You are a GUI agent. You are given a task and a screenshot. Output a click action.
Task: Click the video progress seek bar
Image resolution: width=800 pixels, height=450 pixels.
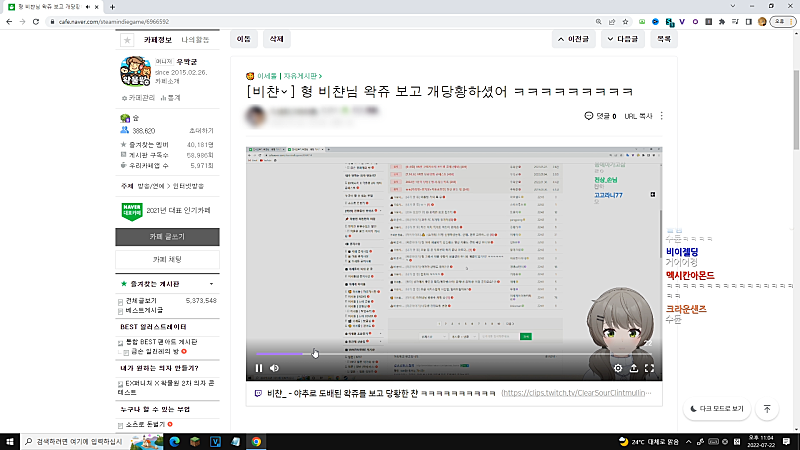coord(450,353)
